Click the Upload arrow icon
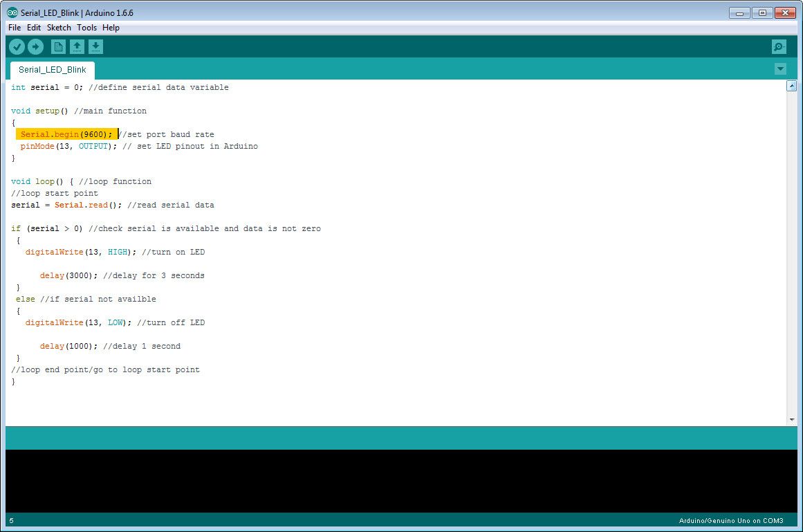 [x=36, y=46]
